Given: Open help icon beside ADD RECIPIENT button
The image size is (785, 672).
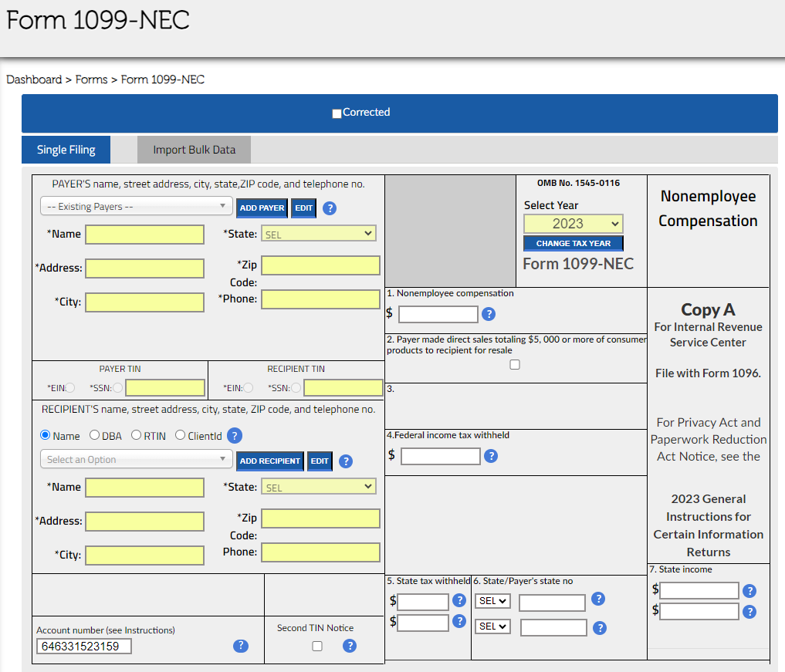Looking at the screenshot, I should (x=345, y=461).
